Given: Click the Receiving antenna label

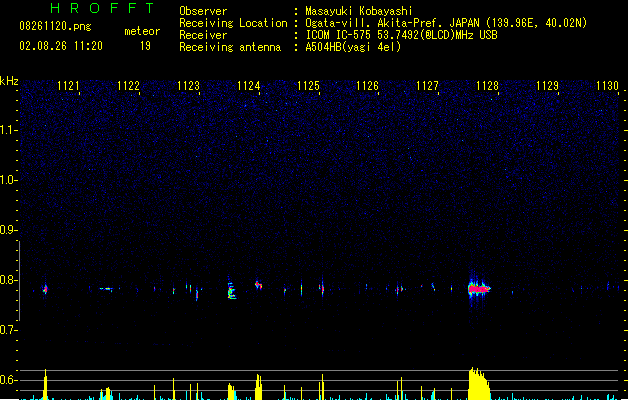Looking at the screenshot, I should tap(230, 47).
